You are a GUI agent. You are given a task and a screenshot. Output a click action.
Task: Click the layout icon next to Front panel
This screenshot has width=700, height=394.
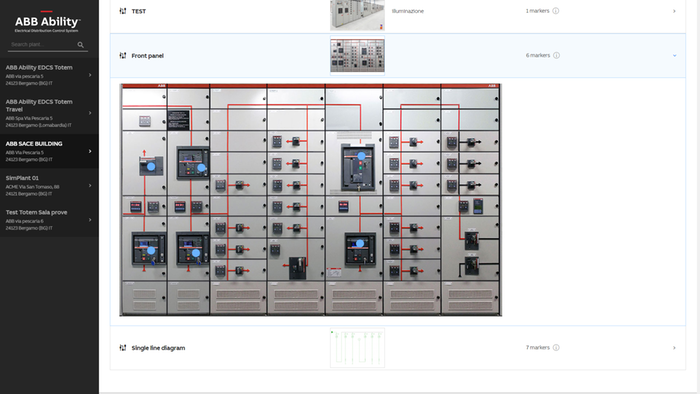tap(123, 55)
